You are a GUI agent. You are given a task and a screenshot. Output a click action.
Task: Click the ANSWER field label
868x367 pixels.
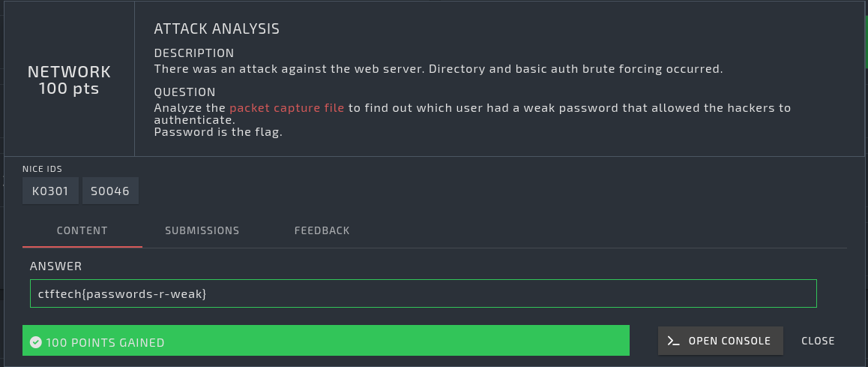point(55,266)
